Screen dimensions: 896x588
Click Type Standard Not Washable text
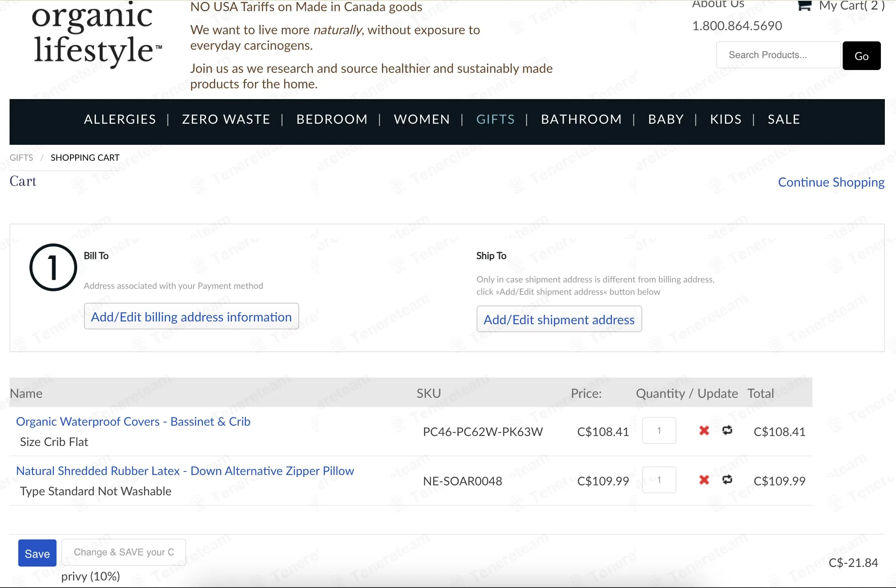pyautogui.click(x=96, y=491)
